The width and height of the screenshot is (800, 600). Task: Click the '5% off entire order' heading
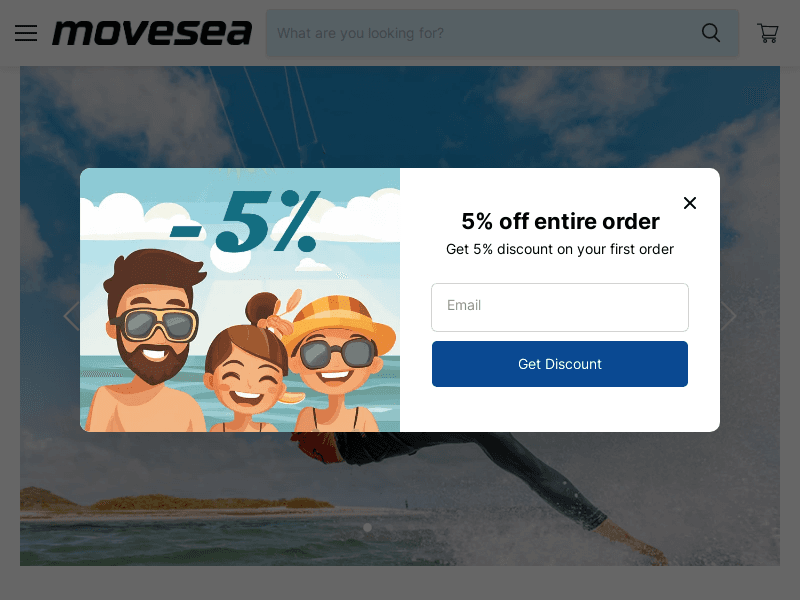point(560,221)
